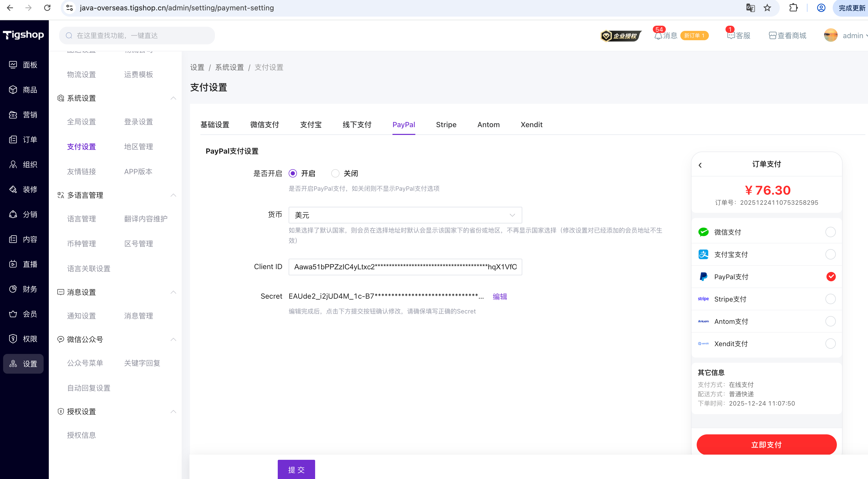
Task: Select Xendit支付 radio in payment preview
Action: 831,344
